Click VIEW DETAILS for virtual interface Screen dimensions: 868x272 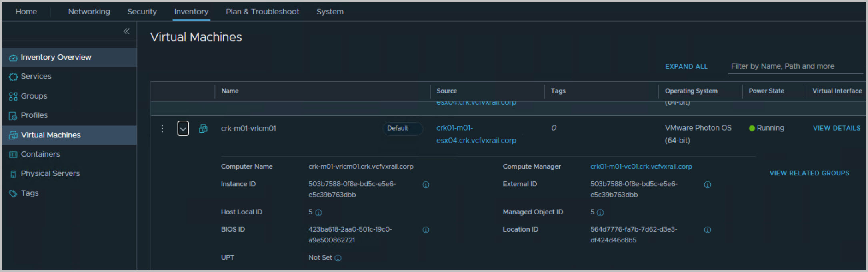[x=836, y=128]
